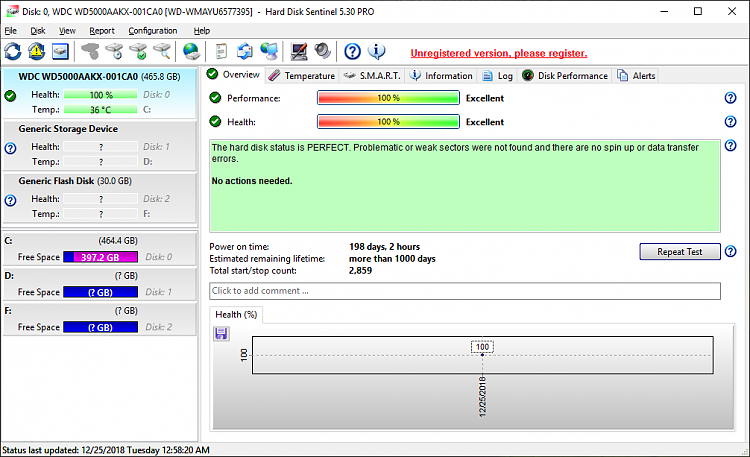Click the C: free space 397.2 GB bar
This screenshot has height=457, width=750.
[100, 257]
